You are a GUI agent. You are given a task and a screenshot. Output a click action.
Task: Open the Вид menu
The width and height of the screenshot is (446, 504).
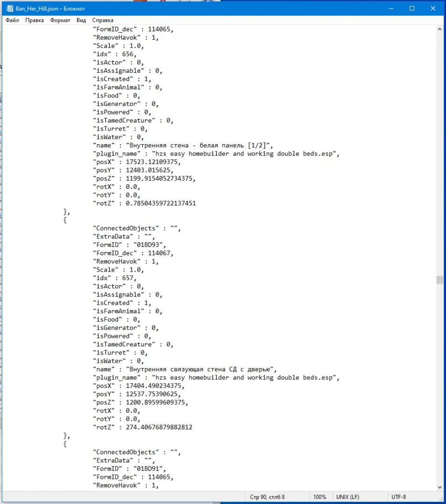(x=81, y=20)
